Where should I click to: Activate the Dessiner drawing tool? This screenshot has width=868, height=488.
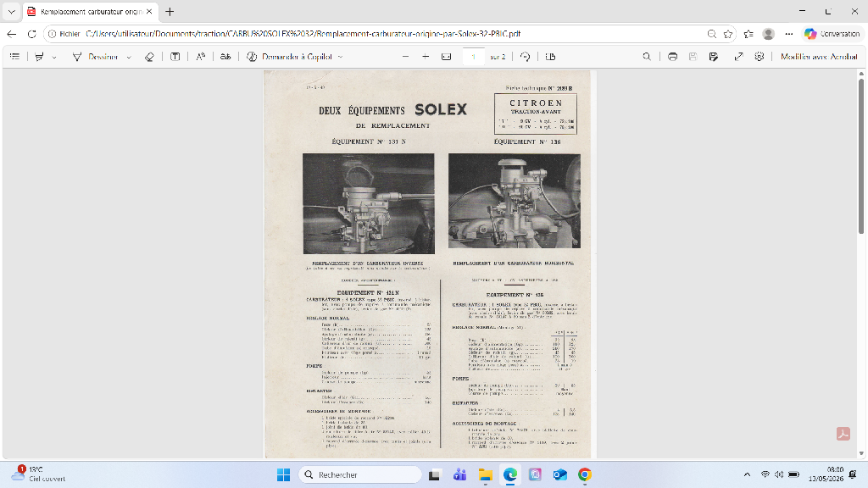pos(95,57)
